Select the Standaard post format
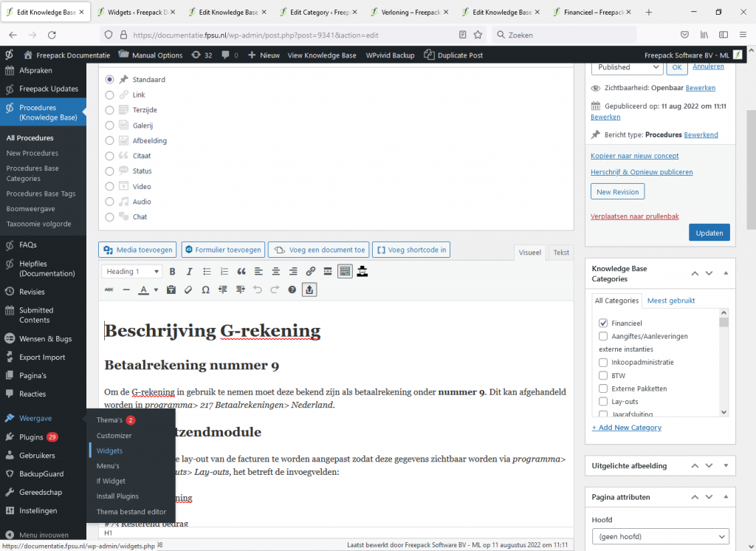Viewport: 756px width, 551px height. [109, 80]
